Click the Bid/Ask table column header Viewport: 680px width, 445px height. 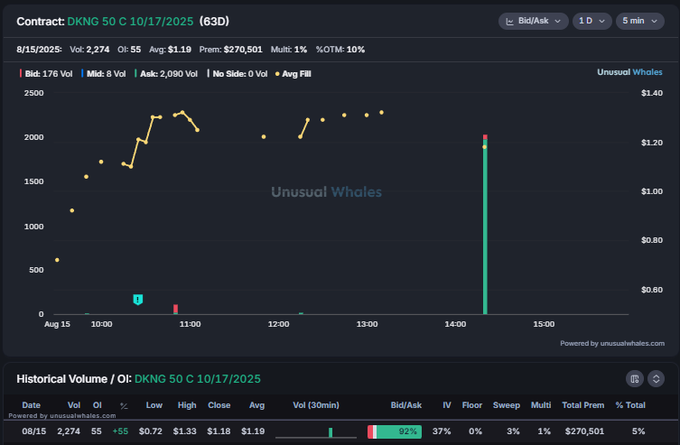coord(406,405)
